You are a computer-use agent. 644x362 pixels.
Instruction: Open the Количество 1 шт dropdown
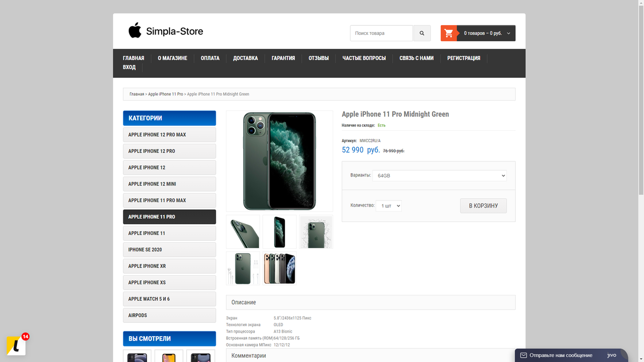(389, 205)
